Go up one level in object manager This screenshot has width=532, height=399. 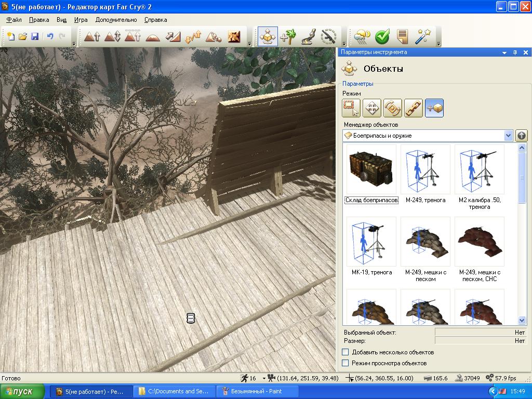(x=522, y=136)
